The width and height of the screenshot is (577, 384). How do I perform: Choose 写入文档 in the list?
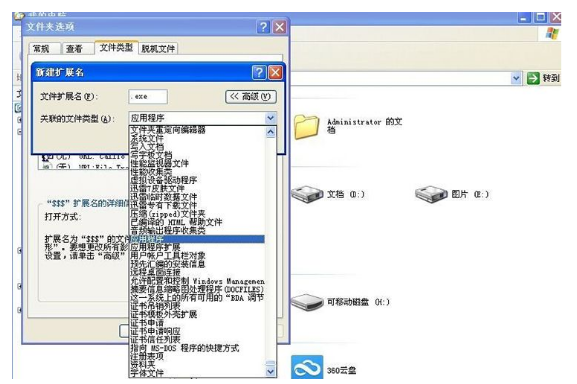point(197,146)
